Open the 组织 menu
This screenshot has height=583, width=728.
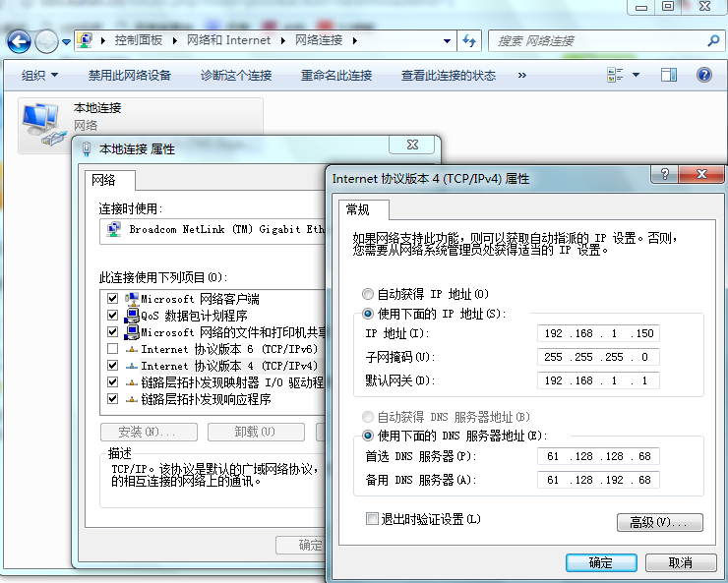[x=39, y=75]
